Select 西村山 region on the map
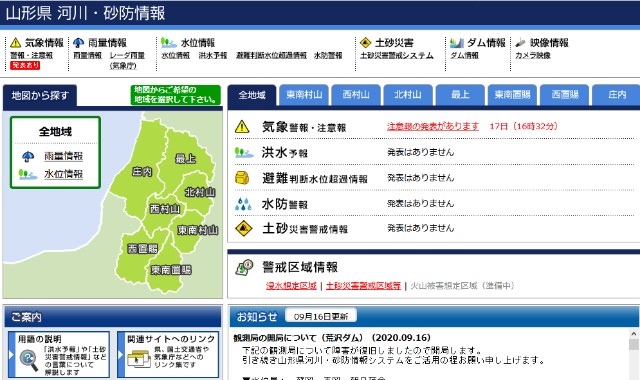 (165, 209)
